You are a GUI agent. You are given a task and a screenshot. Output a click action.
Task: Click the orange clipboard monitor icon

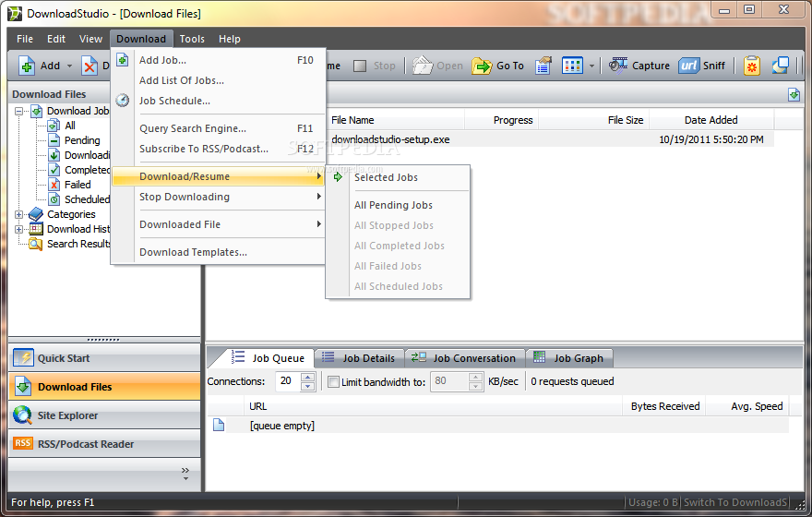tap(752, 66)
